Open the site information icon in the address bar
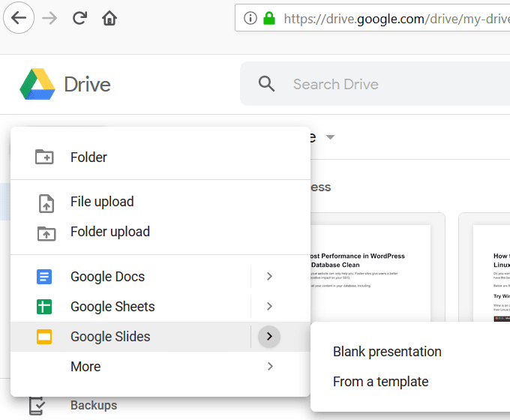Viewport: 510px width, 420px height. point(250,18)
